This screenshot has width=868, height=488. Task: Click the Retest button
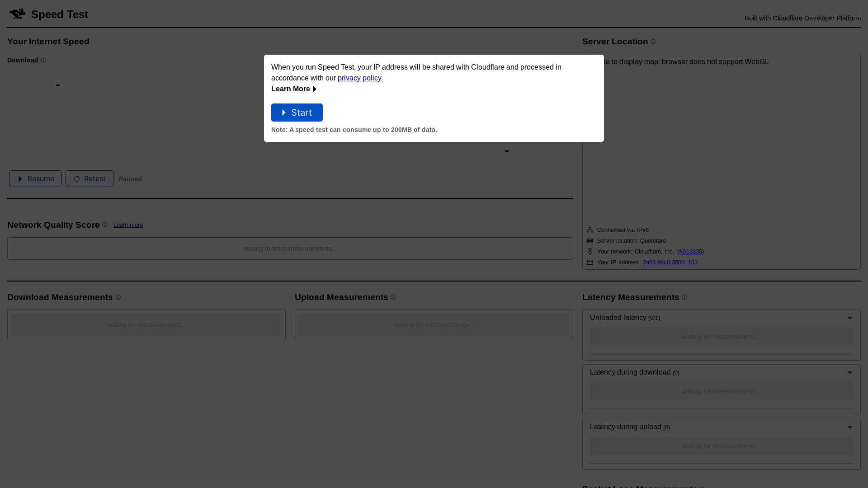coord(90,178)
